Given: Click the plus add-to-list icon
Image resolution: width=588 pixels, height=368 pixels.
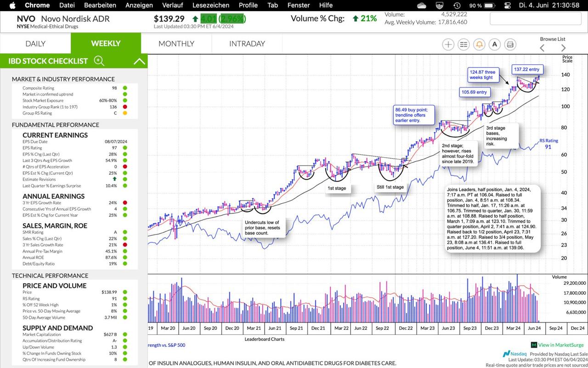Looking at the screenshot, I should point(448,44).
